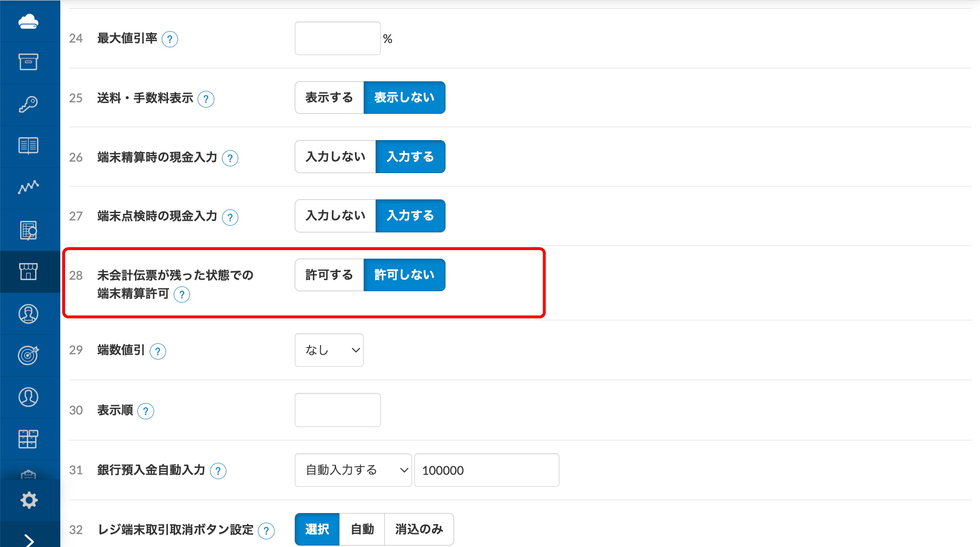The height and width of the screenshot is (547, 980).
Task: Open the line graph analytics icon
Action: (x=28, y=187)
